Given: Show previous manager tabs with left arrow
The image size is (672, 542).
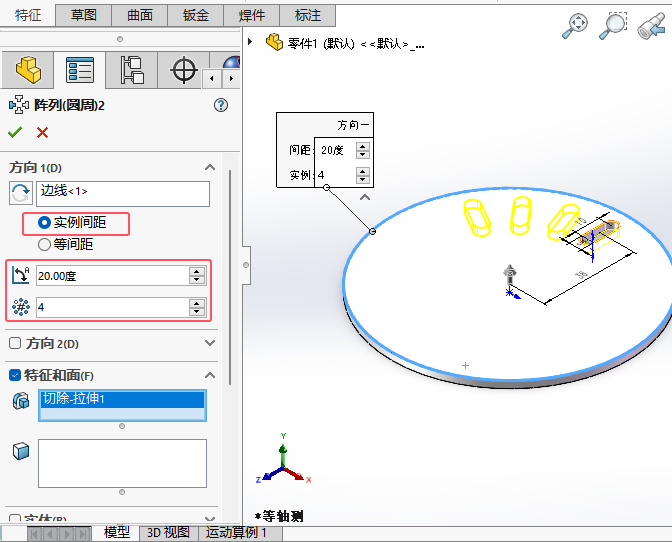Looking at the screenshot, I should (212, 79).
